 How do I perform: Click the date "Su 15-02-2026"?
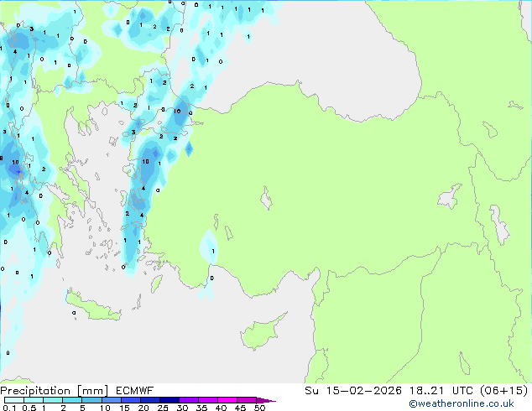pyautogui.click(x=353, y=391)
